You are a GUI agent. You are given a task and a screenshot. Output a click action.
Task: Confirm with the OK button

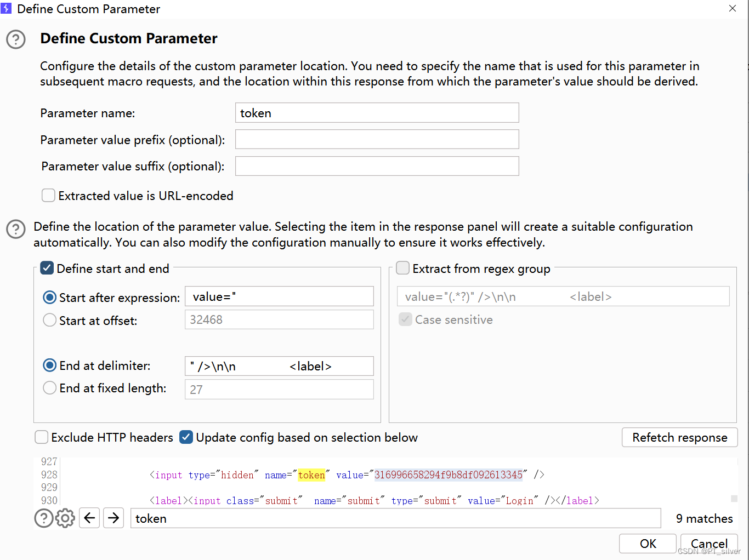(648, 544)
